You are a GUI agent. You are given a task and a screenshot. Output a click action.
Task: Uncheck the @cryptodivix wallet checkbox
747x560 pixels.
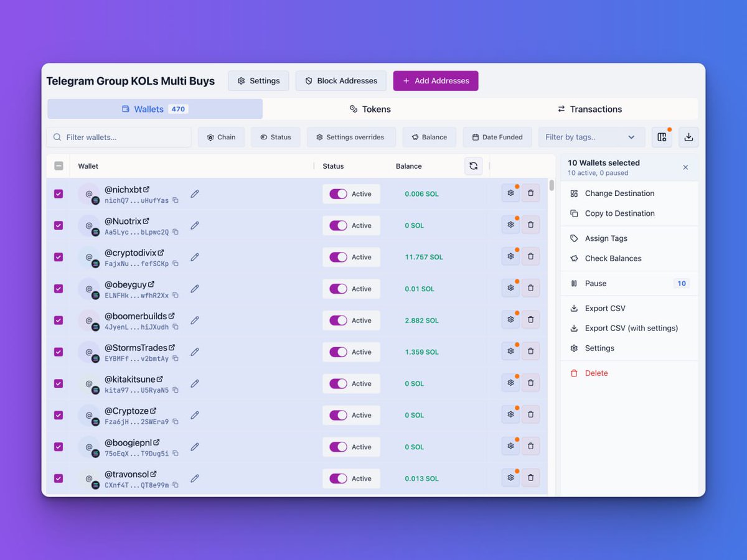tap(59, 257)
